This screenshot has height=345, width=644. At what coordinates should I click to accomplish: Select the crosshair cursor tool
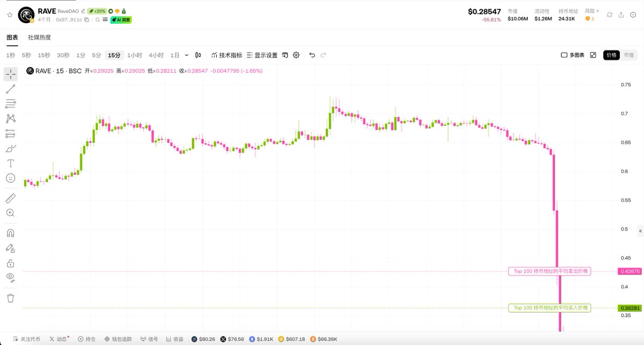point(11,74)
